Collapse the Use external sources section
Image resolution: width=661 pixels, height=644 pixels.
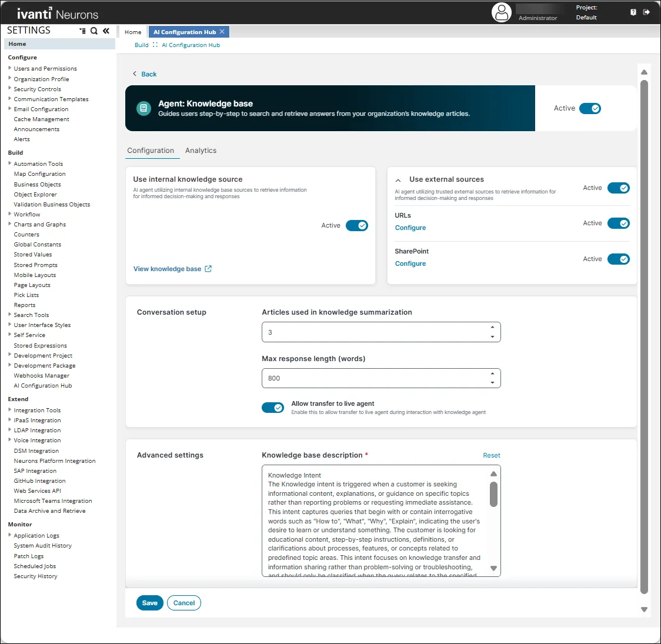pos(398,180)
